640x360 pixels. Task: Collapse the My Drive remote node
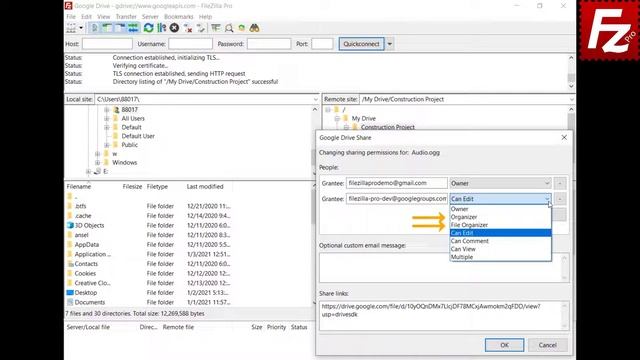pyautogui.click(x=337, y=118)
